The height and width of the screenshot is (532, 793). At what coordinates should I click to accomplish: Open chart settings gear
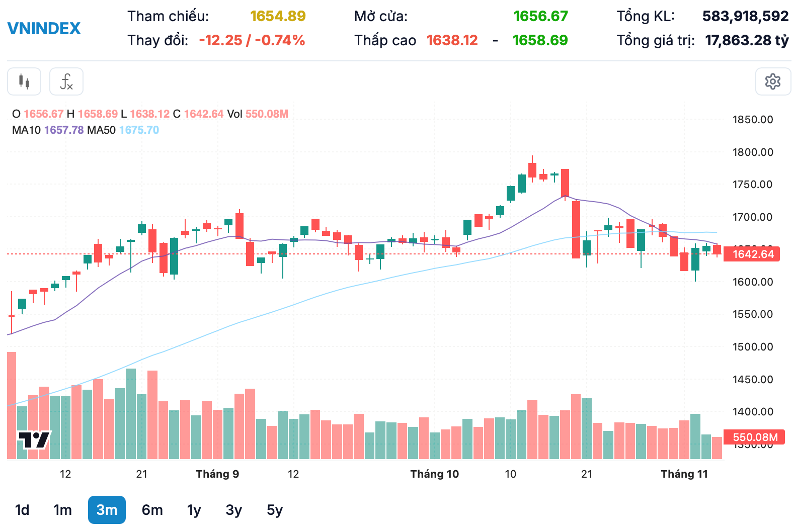773,81
